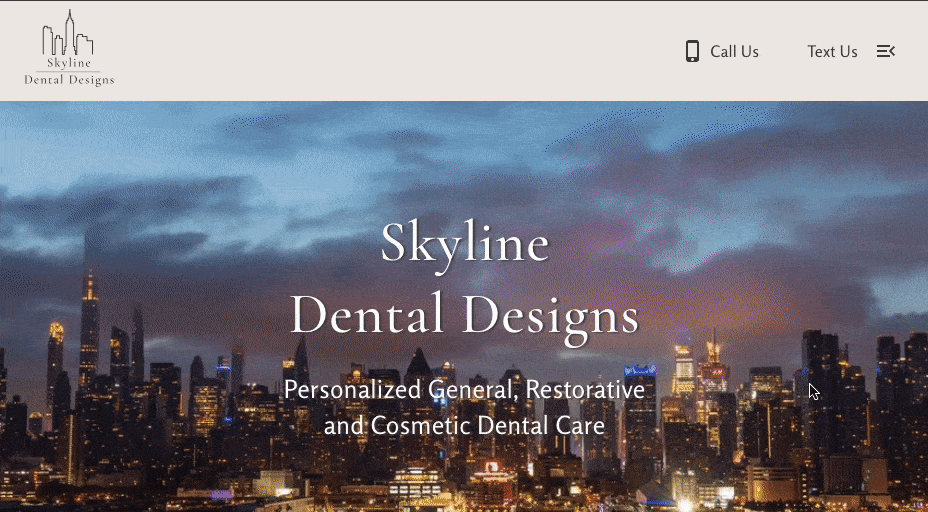The height and width of the screenshot is (512, 928).
Task: Click the red-lit building with H&M sign
Action: point(713,372)
